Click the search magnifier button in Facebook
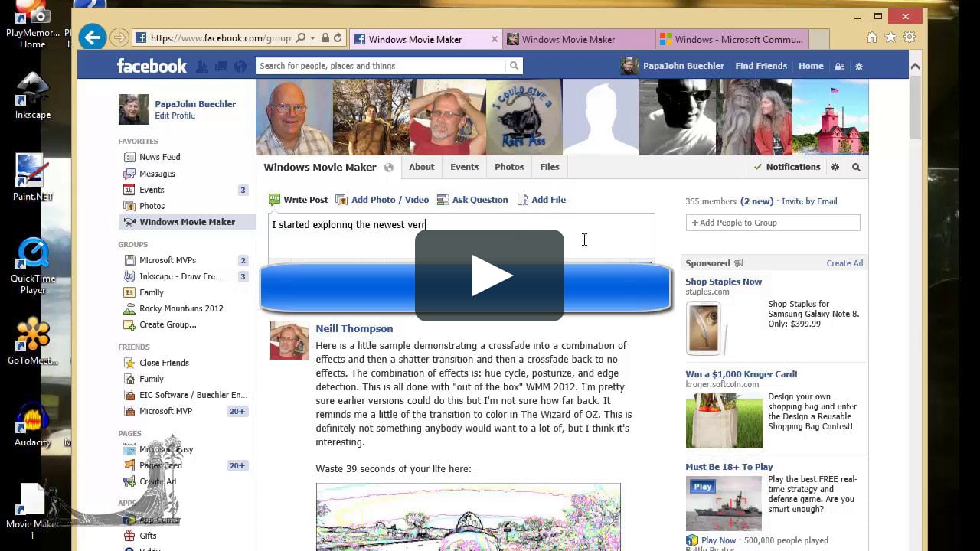Viewport: 980px width, 551px height. (514, 66)
